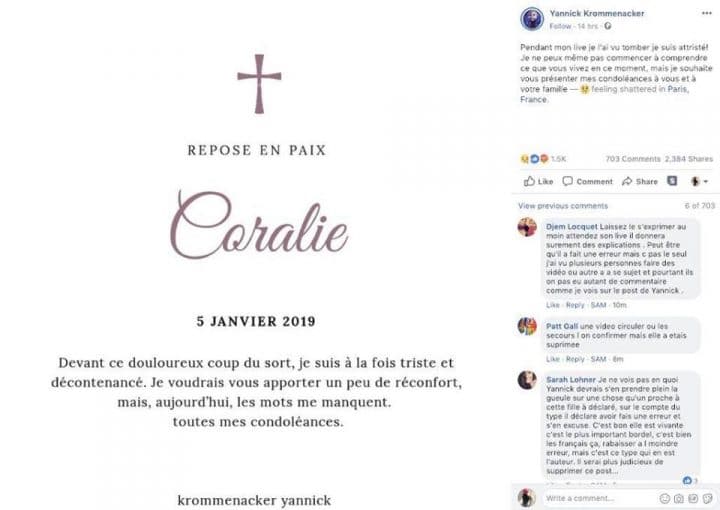720x510 pixels.
Task: Follow Yannick Krommenacker
Action: point(560,26)
